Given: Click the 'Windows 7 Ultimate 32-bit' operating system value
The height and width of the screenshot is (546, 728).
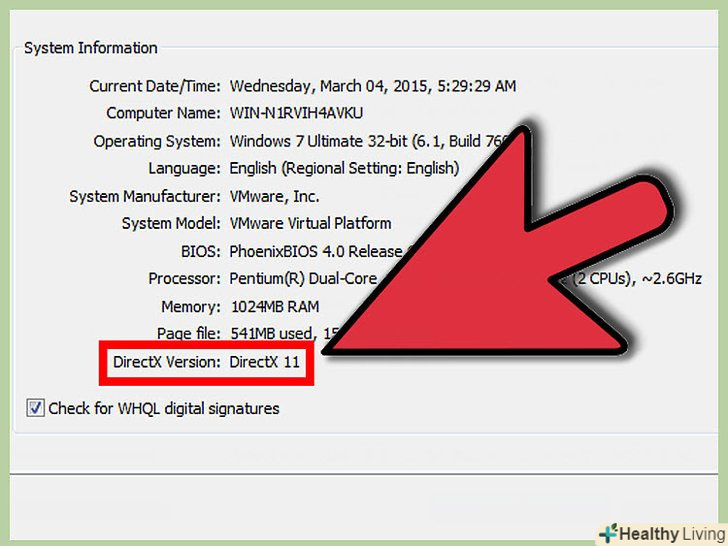Looking at the screenshot, I should pyautogui.click(x=318, y=141).
